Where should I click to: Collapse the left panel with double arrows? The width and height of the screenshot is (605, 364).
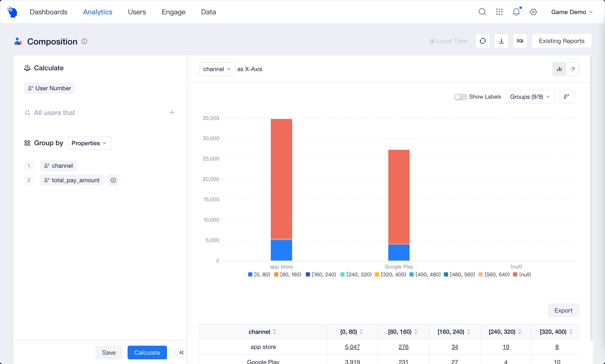coord(181,353)
